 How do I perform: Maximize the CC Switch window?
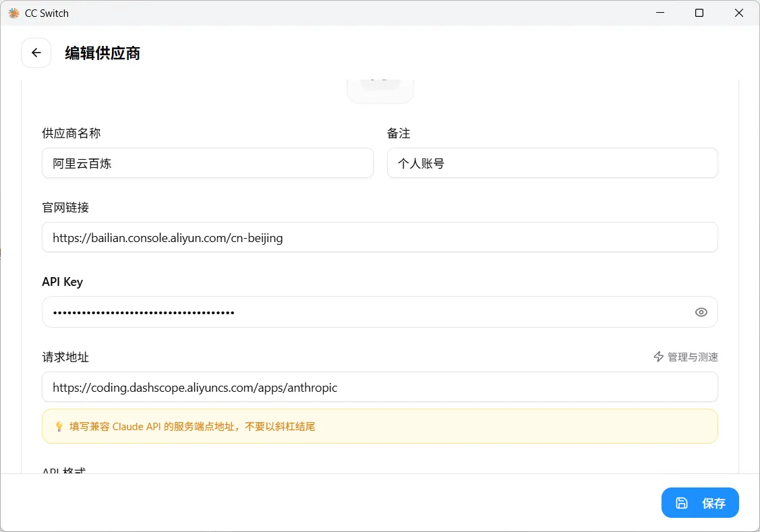[699, 13]
